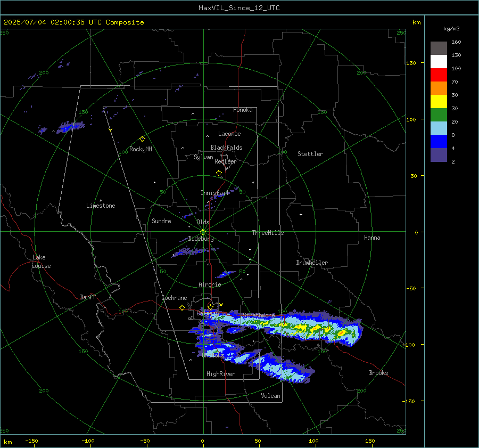The image size is (479, 448).
Task: Click the -100 label on the bottom axis
Action: 88,441
